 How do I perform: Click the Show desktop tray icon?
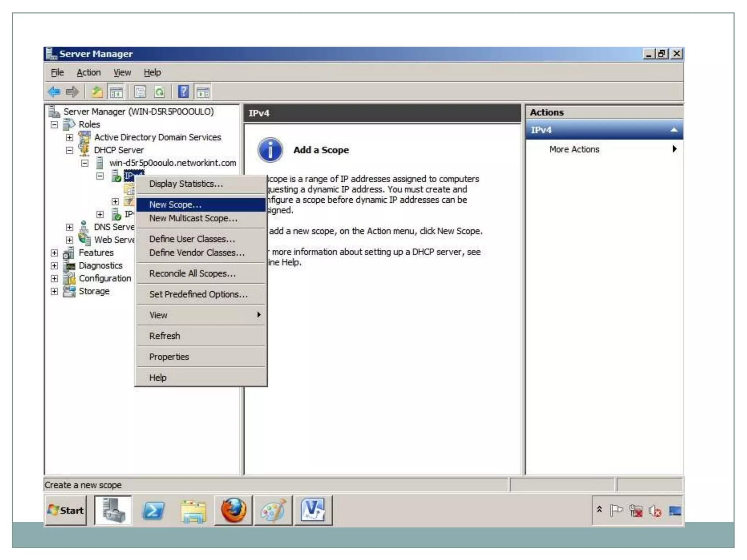675,511
